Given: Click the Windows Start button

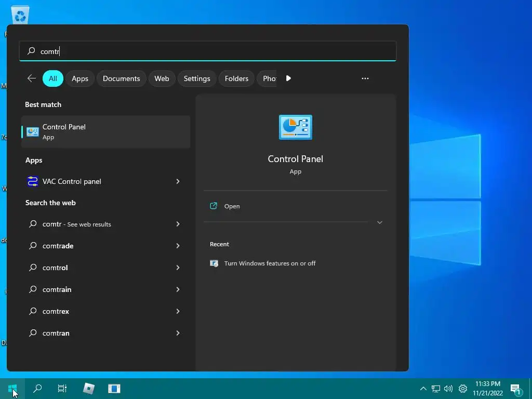Looking at the screenshot, I should tap(12, 389).
